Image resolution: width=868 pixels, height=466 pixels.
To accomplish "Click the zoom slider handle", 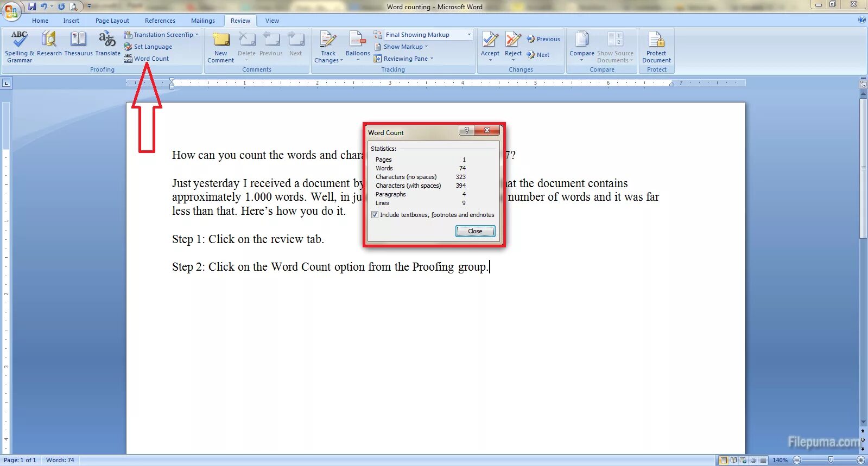I will coord(831,460).
